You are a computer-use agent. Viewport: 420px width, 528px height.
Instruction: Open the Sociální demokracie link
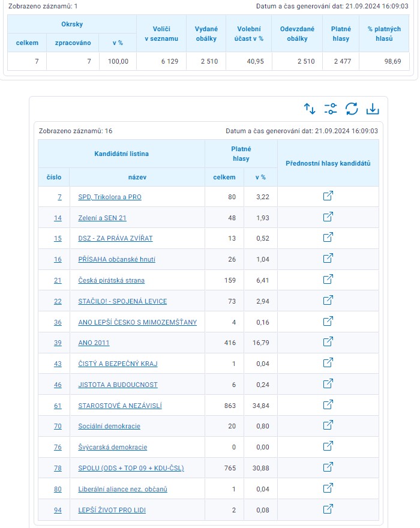coord(109,427)
